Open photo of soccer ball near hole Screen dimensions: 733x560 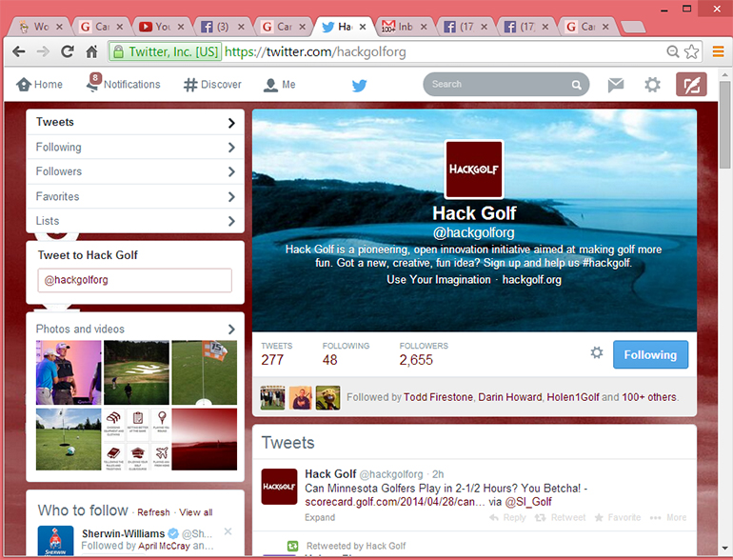69,439
